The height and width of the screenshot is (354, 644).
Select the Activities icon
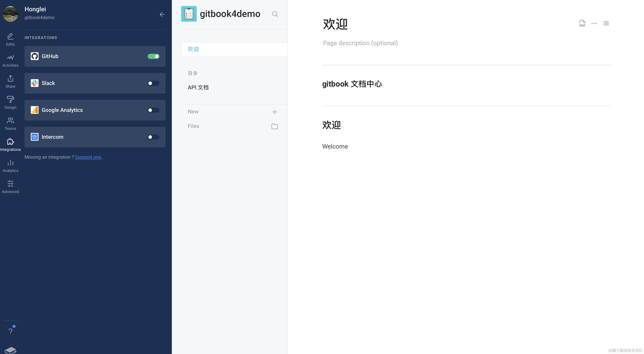pyautogui.click(x=10, y=60)
